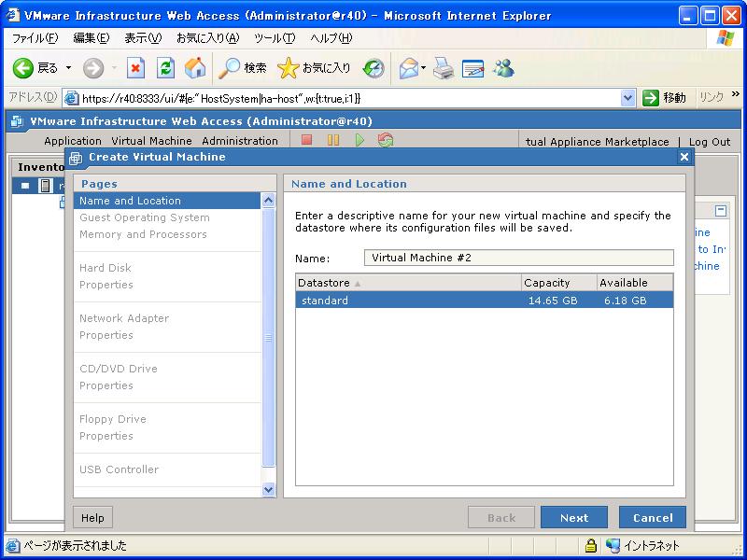Collapse the right-side panel with minus box

721,211
